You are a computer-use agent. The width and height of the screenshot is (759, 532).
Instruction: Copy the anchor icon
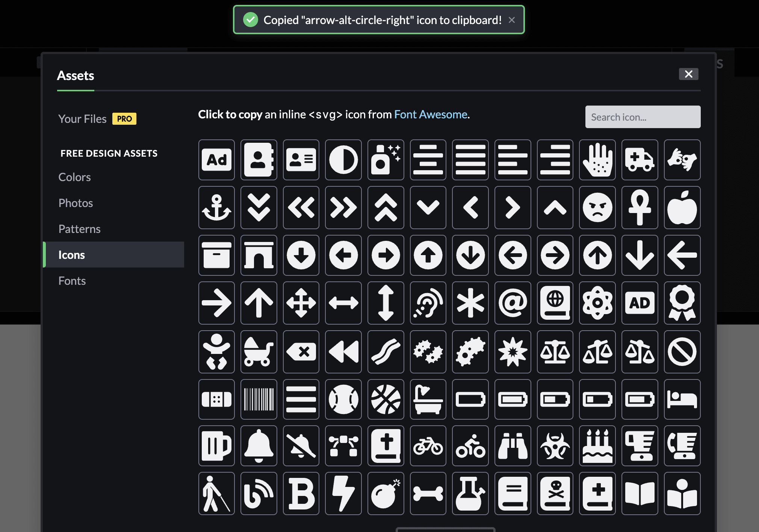pos(216,208)
